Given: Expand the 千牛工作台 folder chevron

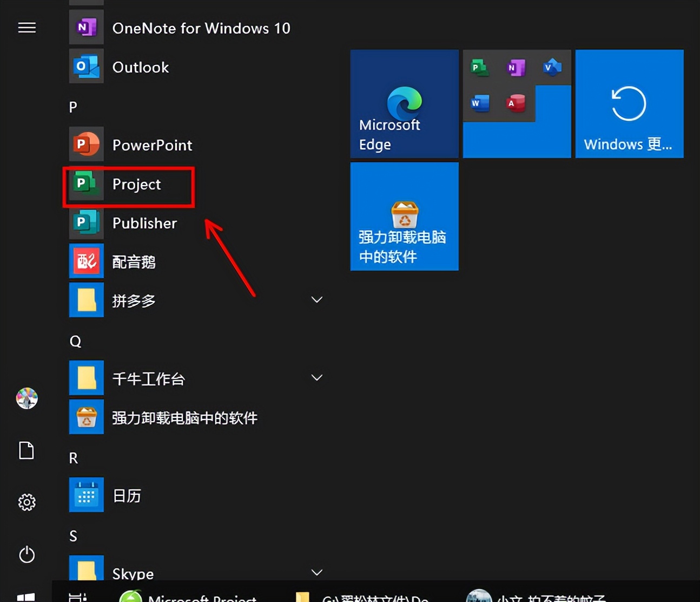Looking at the screenshot, I should point(316,377).
